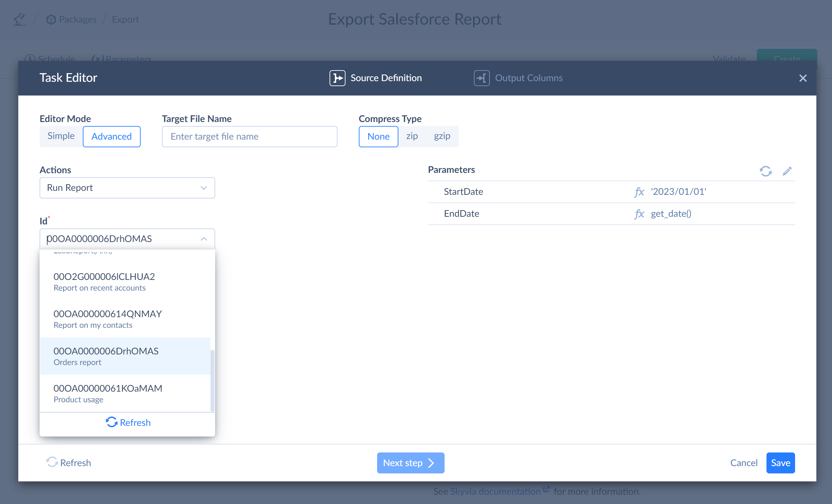Click the Parameters edit pencil icon
This screenshot has height=504, width=832.
tap(787, 171)
